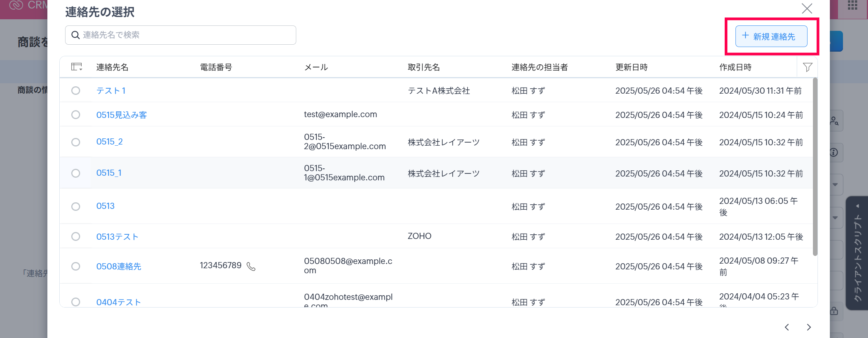Open the apps grid icon at top right
Screen dimensions: 868x338
click(x=852, y=5)
